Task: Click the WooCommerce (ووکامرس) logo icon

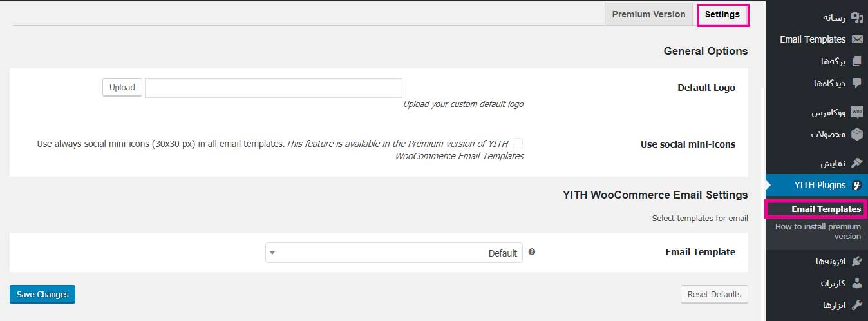Action: [856, 112]
